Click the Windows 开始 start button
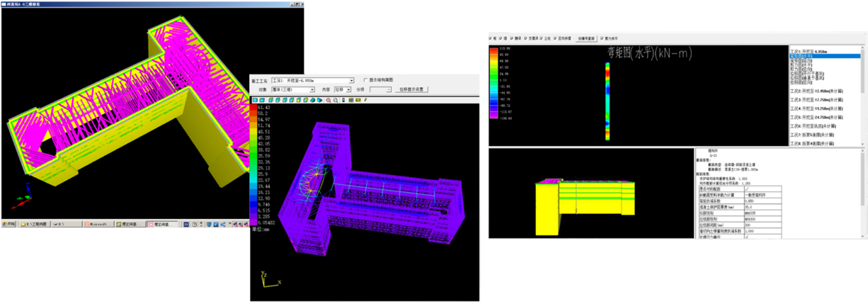Viewport: 868px width, 302px height. (x=8, y=224)
